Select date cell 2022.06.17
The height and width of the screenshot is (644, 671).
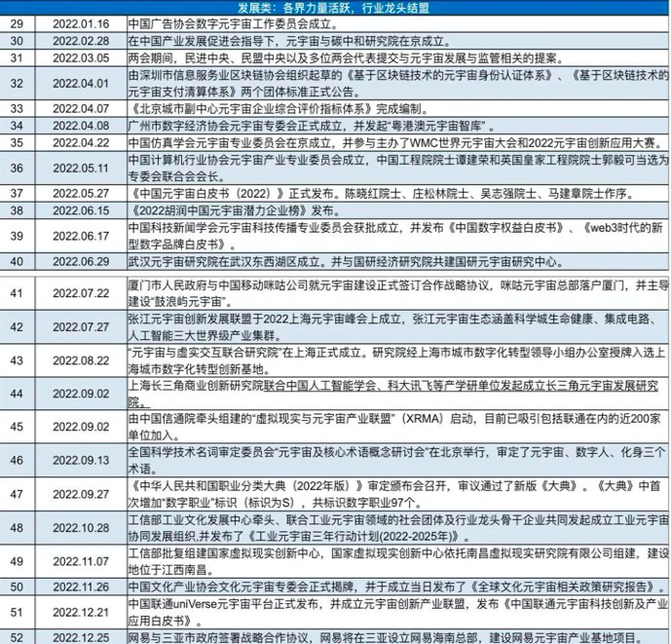pos(81,236)
